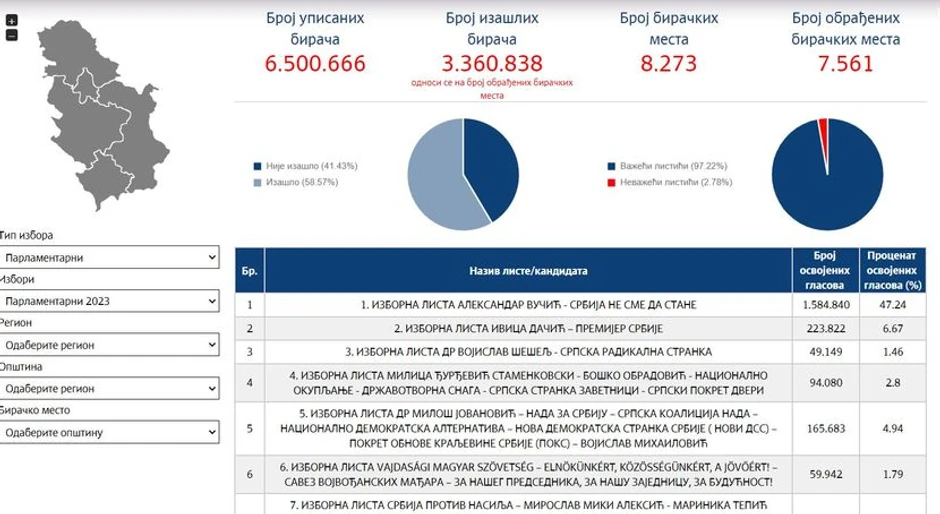The width and height of the screenshot is (940, 514).
Task: Click the Важећи листићи (97.22%) legend label
Action: [x=674, y=166]
